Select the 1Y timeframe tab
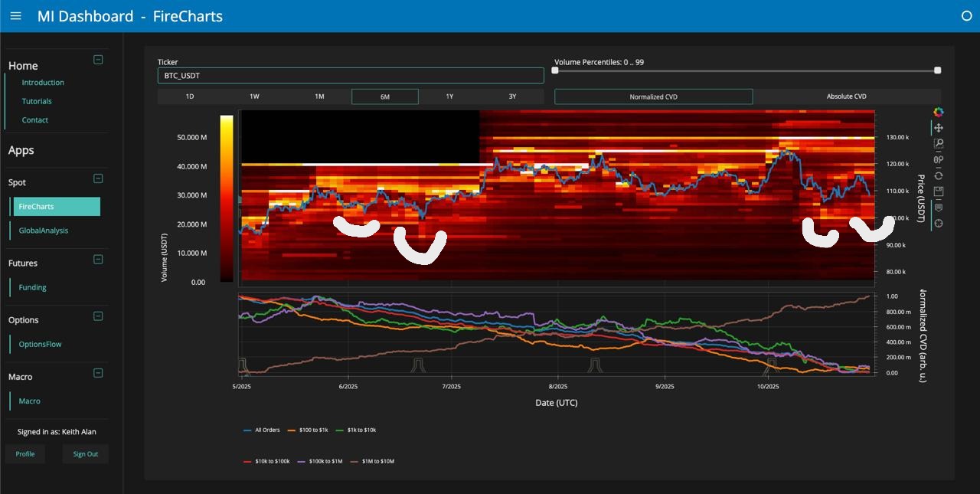980x494 pixels. (x=449, y=97)
